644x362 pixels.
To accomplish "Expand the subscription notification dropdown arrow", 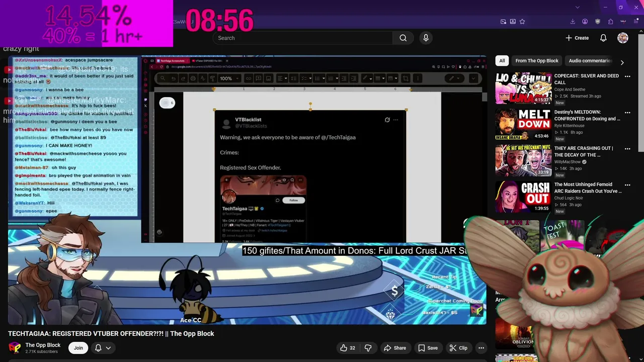I will point(108,348).
